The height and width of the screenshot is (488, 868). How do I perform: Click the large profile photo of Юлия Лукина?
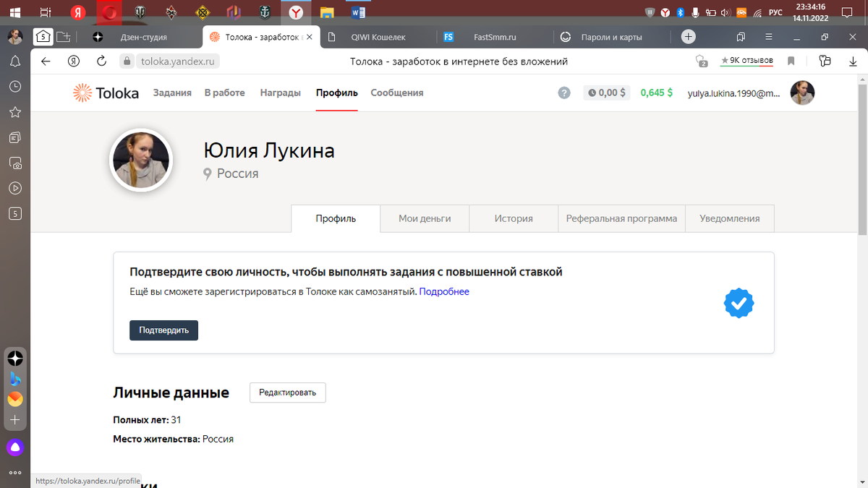pos(140,160)
